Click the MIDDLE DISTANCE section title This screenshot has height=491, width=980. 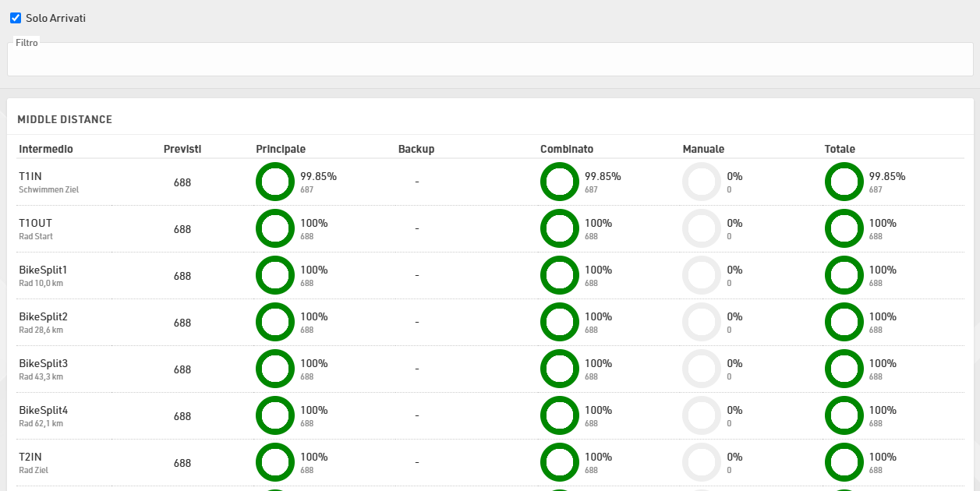click(65, 119)
